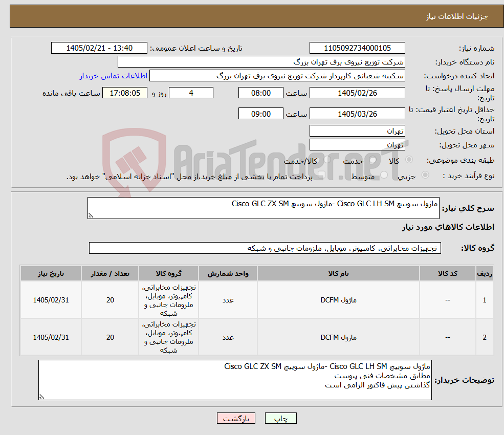Click the buyer organization name field
The image size is (504, 435).
[x=261, y=62]
